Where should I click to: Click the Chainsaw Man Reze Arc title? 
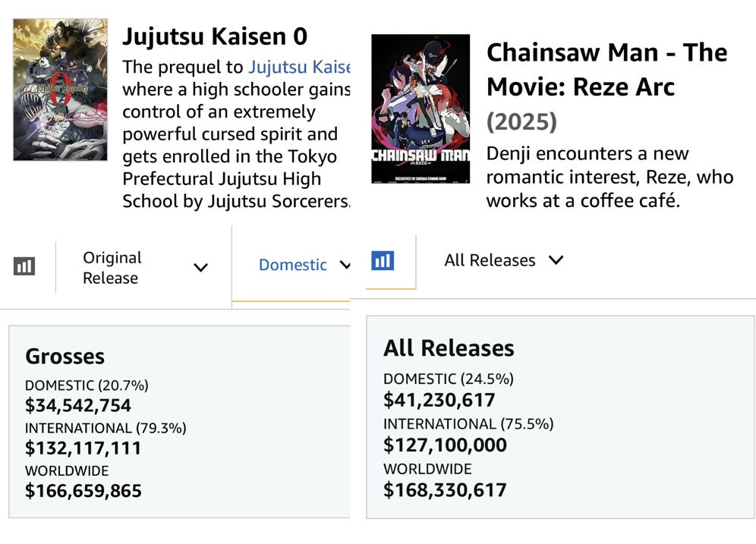606,69
